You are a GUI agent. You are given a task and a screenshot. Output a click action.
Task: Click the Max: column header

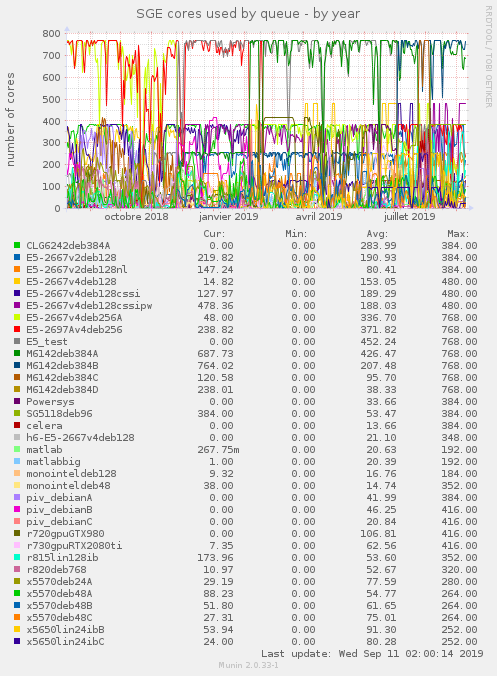(x=458, y=234)
